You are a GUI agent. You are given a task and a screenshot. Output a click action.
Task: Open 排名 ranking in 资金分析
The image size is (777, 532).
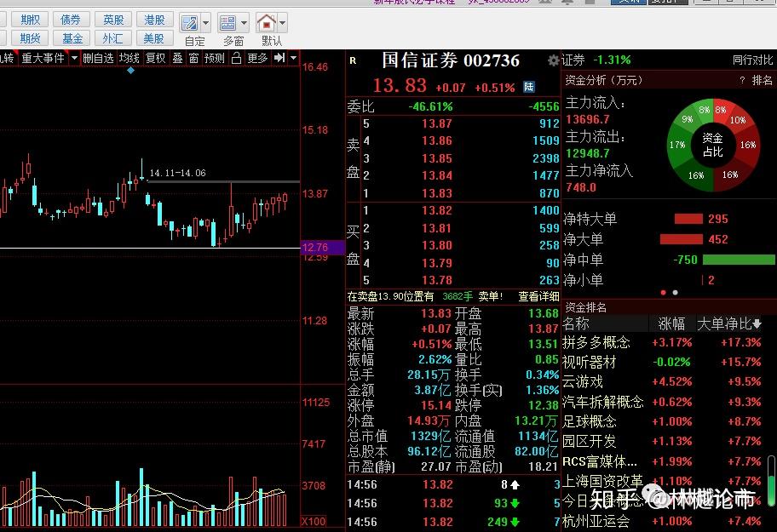(763, 80)
